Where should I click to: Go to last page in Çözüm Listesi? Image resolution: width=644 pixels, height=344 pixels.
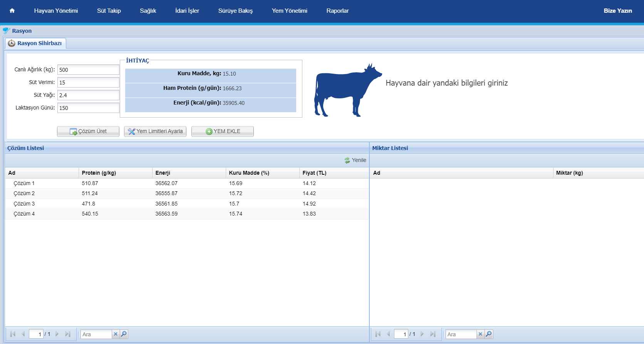tap(68, 334)
